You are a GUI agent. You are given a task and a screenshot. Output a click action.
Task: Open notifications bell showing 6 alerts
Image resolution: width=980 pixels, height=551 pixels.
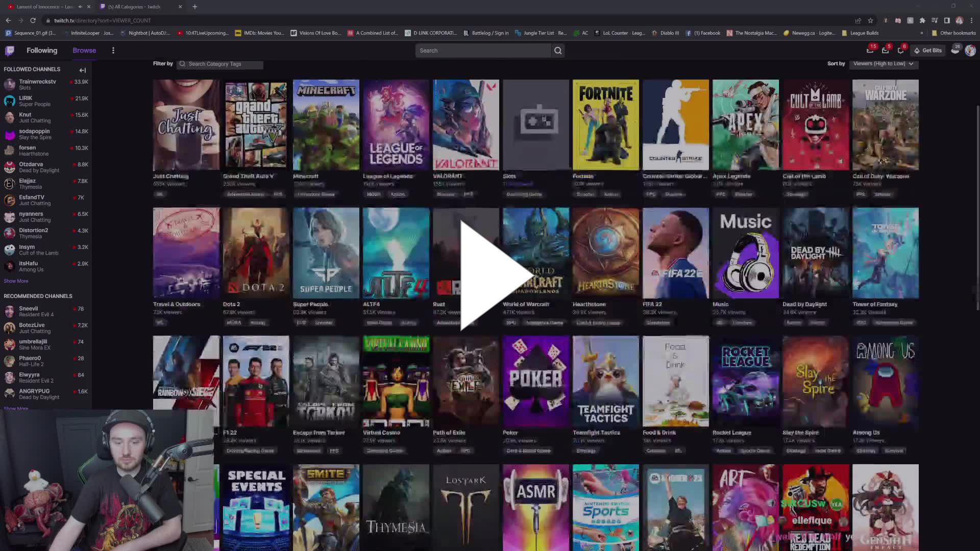pos(901,50)
